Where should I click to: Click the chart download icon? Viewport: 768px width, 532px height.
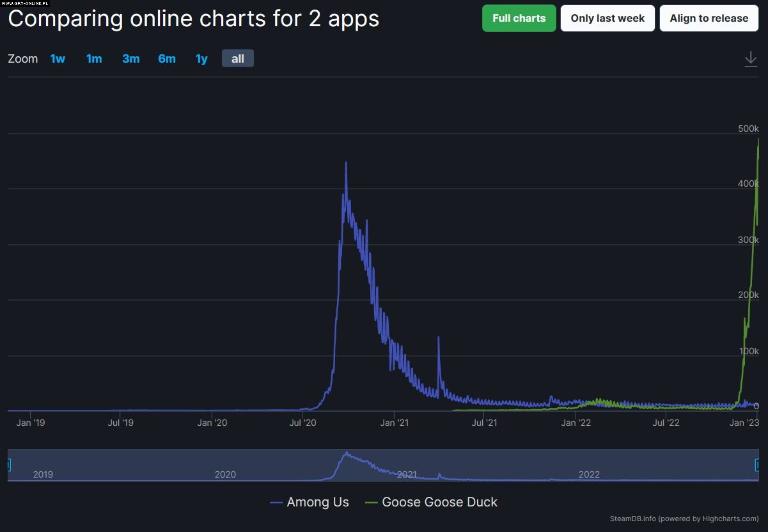(x=750, y=59)
